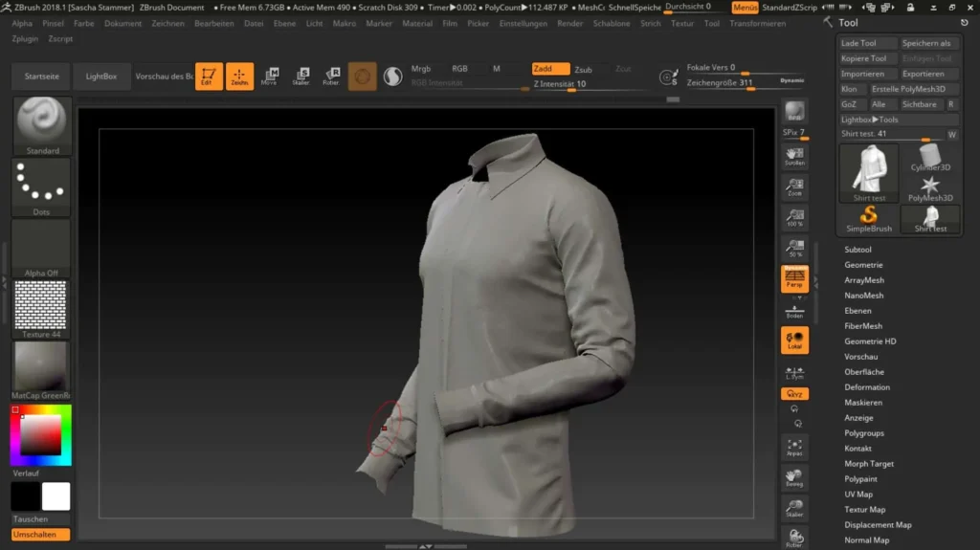Expand the Morph Target section
This screenshot has width=980, height=550.
[869, 464]
